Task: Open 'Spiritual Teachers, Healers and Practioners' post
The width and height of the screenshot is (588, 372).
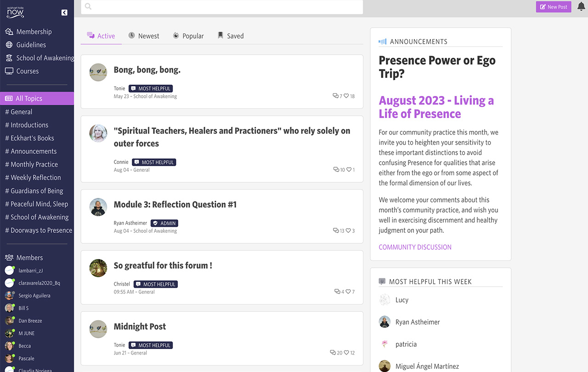Action: pos(232,137)
